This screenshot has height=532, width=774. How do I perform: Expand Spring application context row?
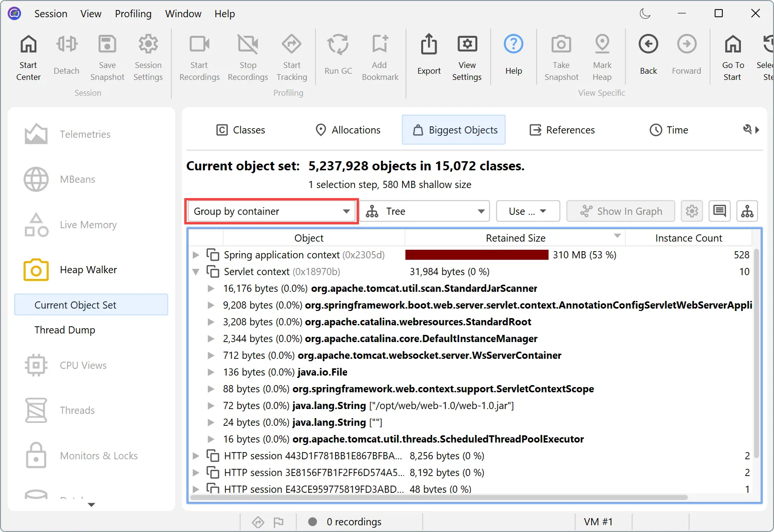point(196,255)
